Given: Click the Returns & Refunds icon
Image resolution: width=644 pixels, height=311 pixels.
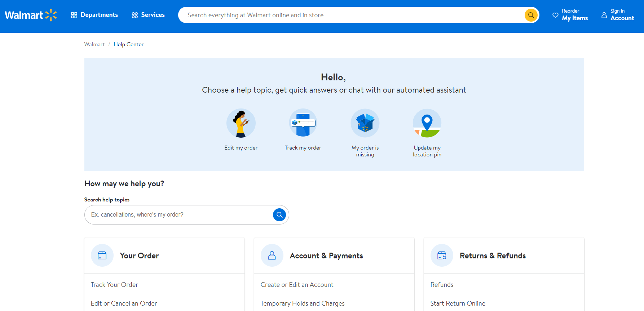Looking at the screenshot, I should (442, 256).
